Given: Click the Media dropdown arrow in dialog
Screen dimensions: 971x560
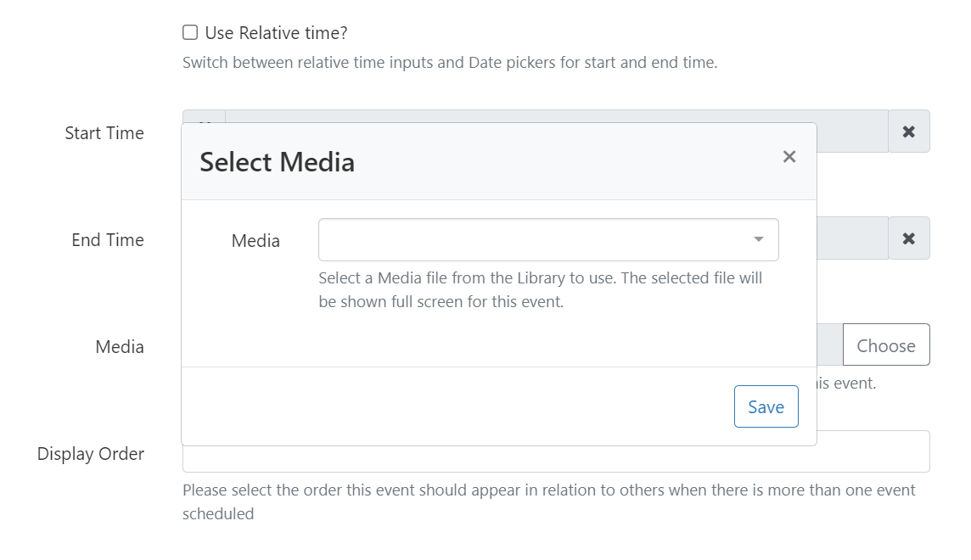Looking at the screenshot, I should point(759,240).
